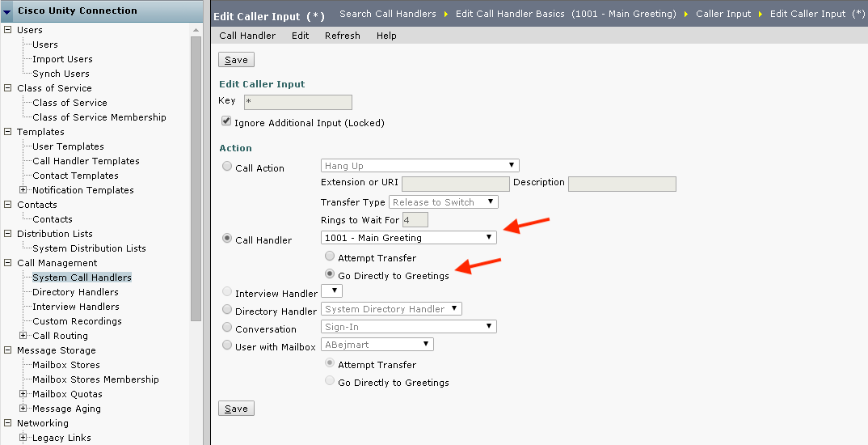Collapse the Networking tree section
This screenshot has height=445, width=868.
pyautogui.click(x=8, y=423)
